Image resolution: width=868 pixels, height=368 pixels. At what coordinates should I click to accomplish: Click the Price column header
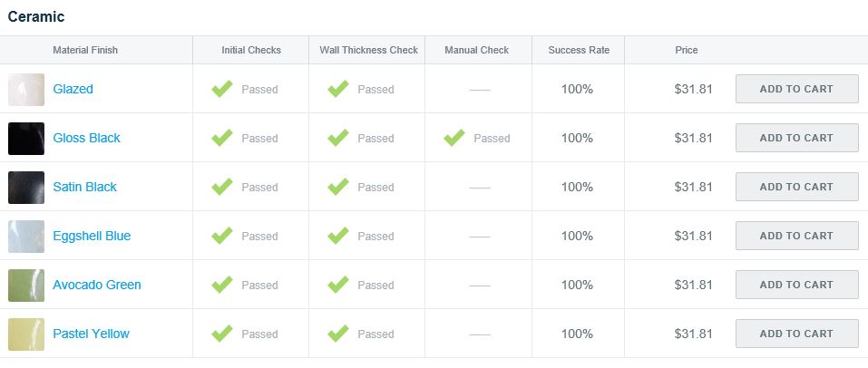[687, 50]
